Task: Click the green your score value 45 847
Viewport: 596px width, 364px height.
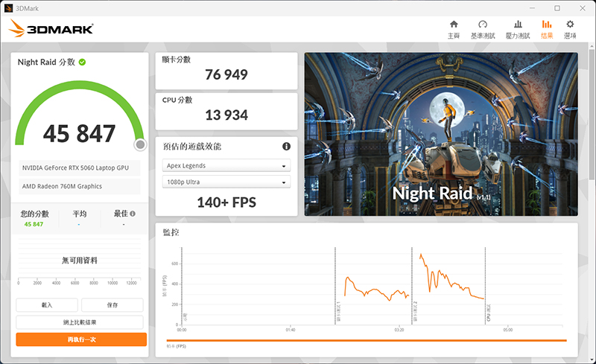Action: point(34,224)
